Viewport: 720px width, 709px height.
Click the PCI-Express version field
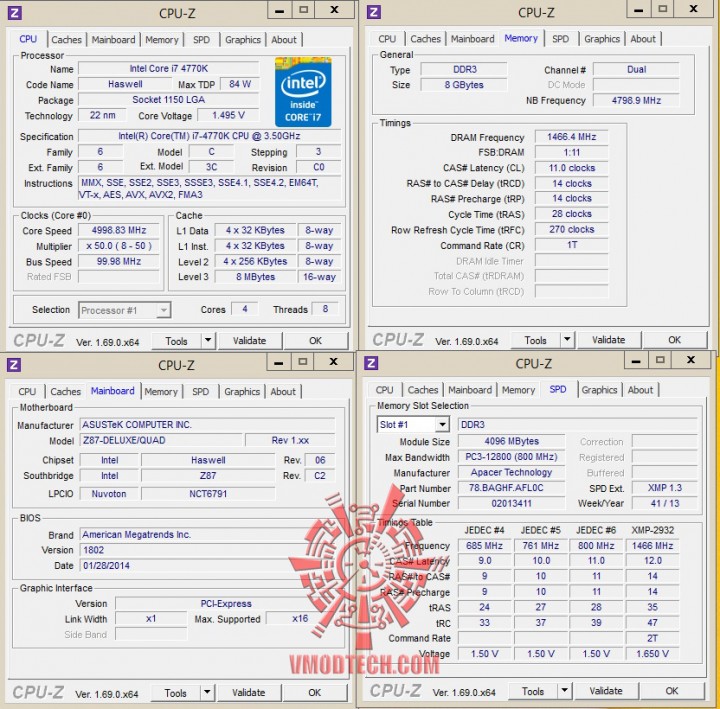pyautogui.click(x=226, y=603)
